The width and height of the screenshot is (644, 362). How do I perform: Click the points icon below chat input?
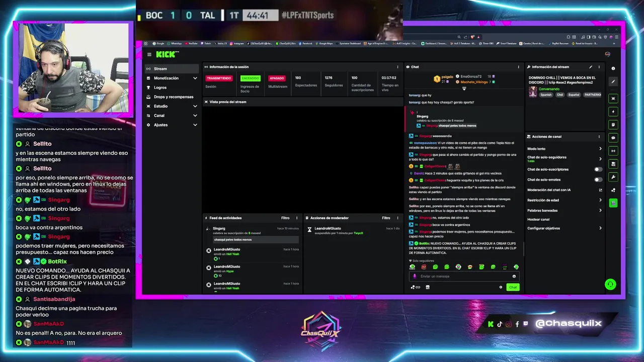click(415, 287)
